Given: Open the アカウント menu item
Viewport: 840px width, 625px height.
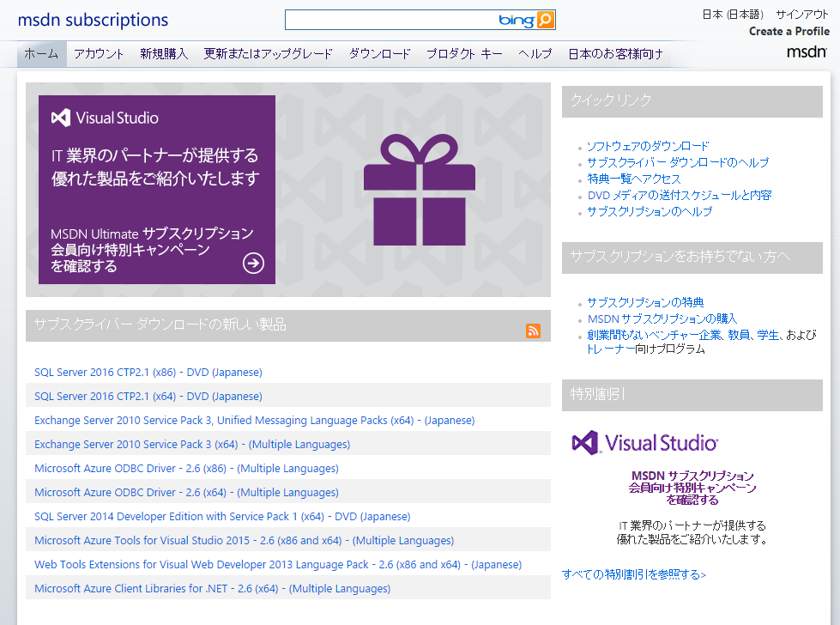Looking at the screenshot, I should click(x=99, y=53).
